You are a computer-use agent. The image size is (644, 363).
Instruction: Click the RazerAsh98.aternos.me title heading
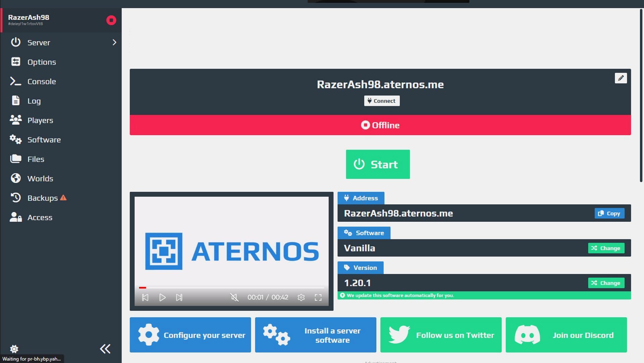pos(380,84)
